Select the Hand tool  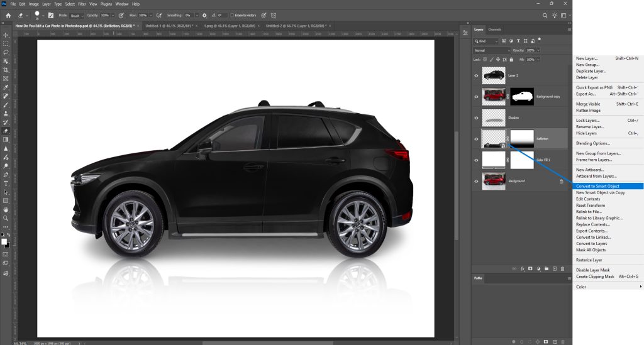tap(6, 210)
